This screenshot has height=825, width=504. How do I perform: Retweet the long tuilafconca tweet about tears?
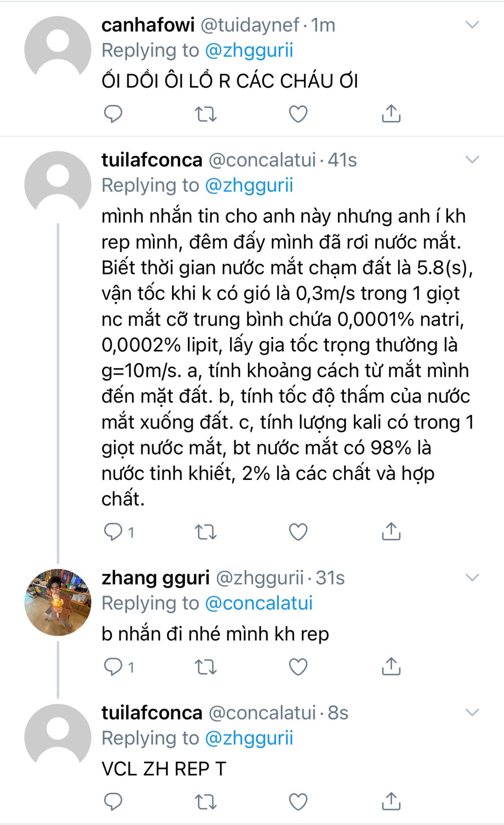tap(205, 532)
